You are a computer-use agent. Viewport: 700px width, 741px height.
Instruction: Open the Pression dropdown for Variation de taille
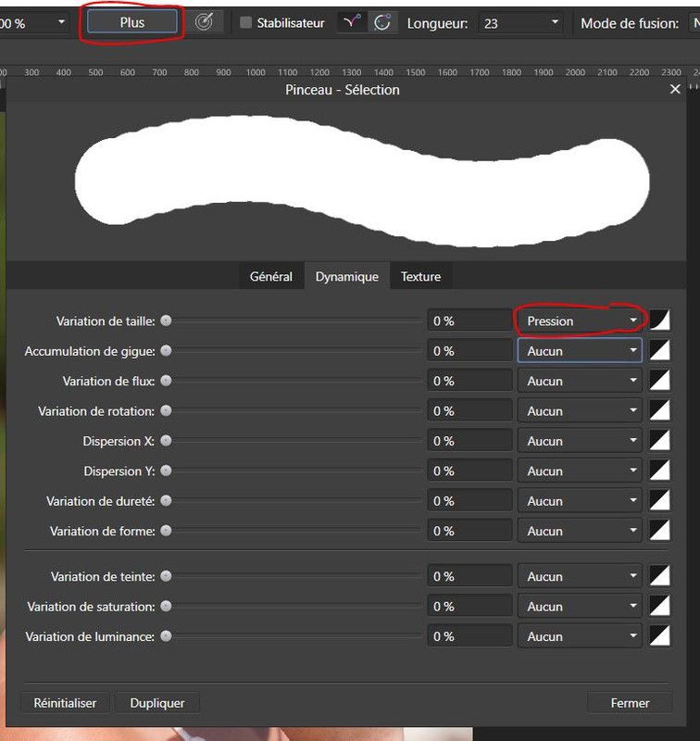(x=580, y=320)
